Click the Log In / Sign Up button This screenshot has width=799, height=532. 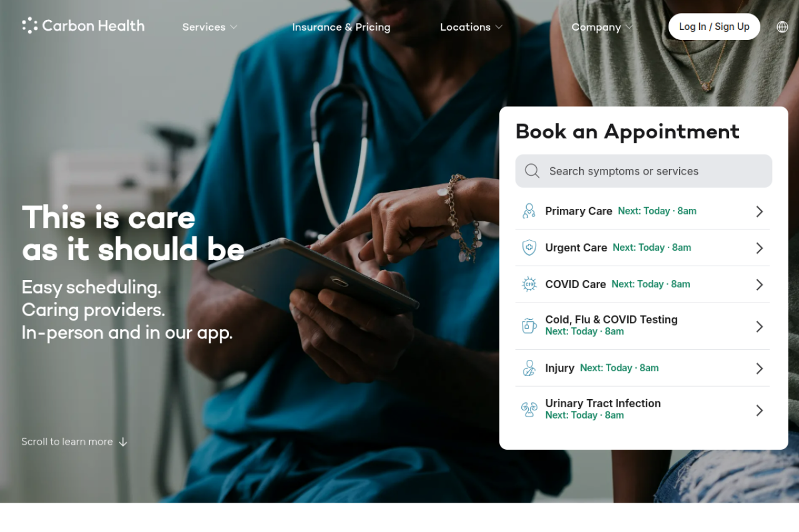pos(714,27)
